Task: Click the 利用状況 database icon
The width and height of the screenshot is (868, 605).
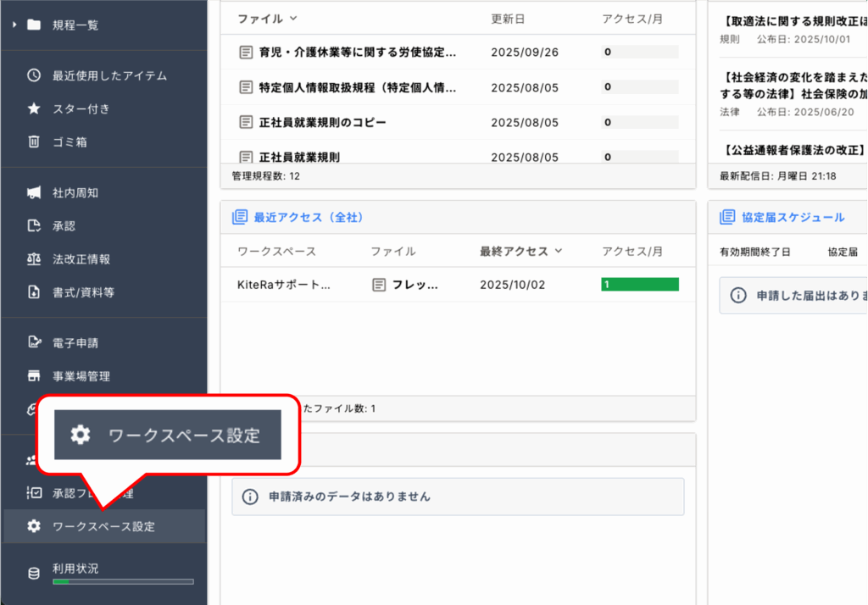Action: point(34,574)
